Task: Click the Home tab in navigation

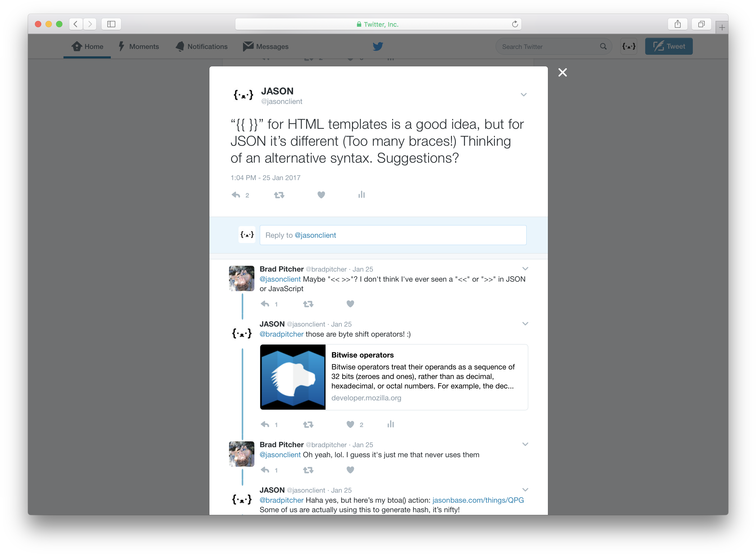Action: (x=87, y=46)
